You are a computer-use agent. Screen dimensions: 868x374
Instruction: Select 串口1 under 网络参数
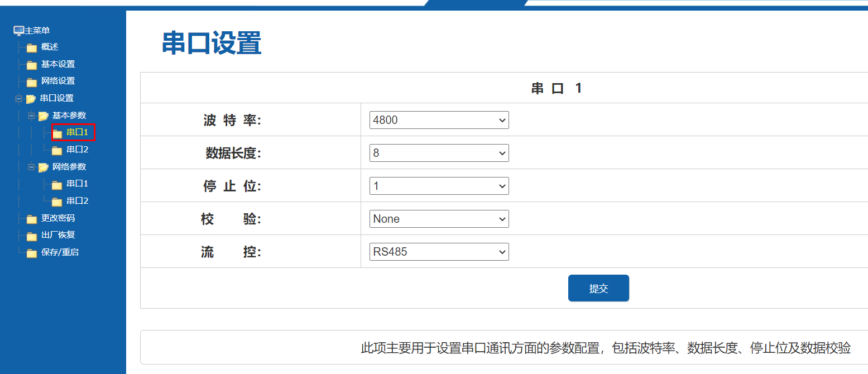(77, 183)
